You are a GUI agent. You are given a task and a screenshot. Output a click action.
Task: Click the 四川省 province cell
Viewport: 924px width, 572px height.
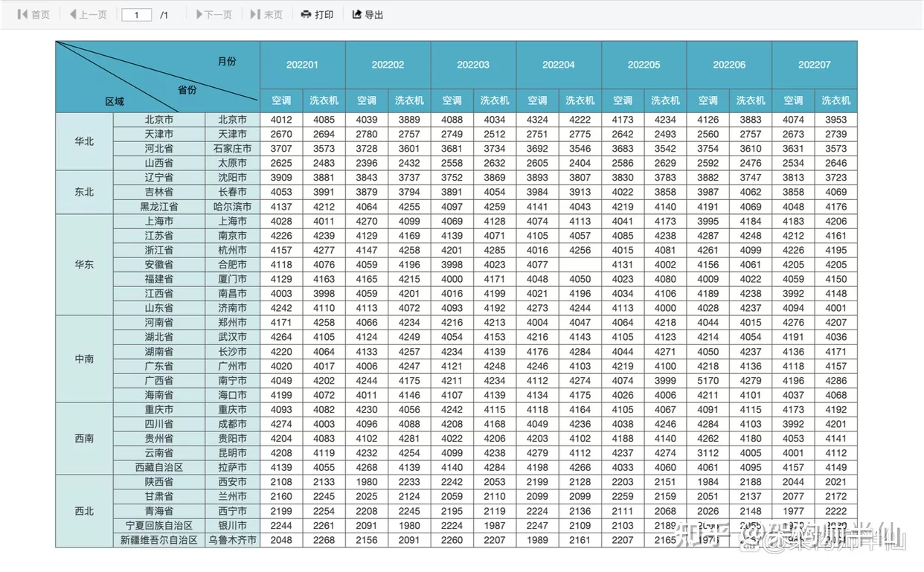click(159, 424)
